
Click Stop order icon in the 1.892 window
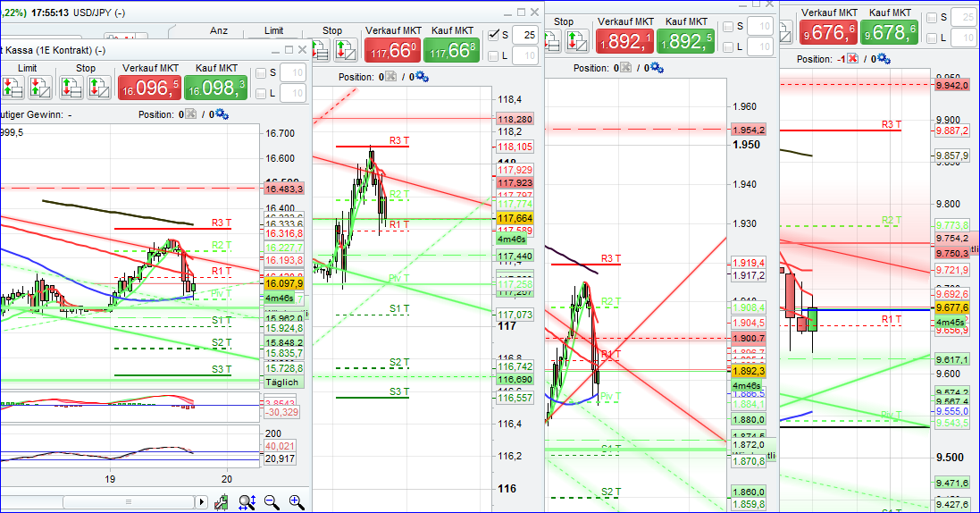pyautogui.click(x=577, y=41)
